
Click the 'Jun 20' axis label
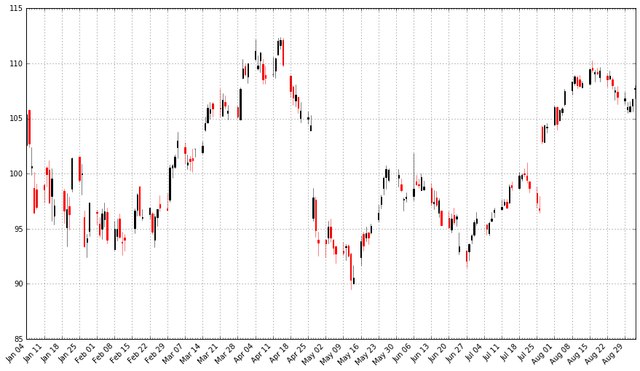(x=438, y=353)
